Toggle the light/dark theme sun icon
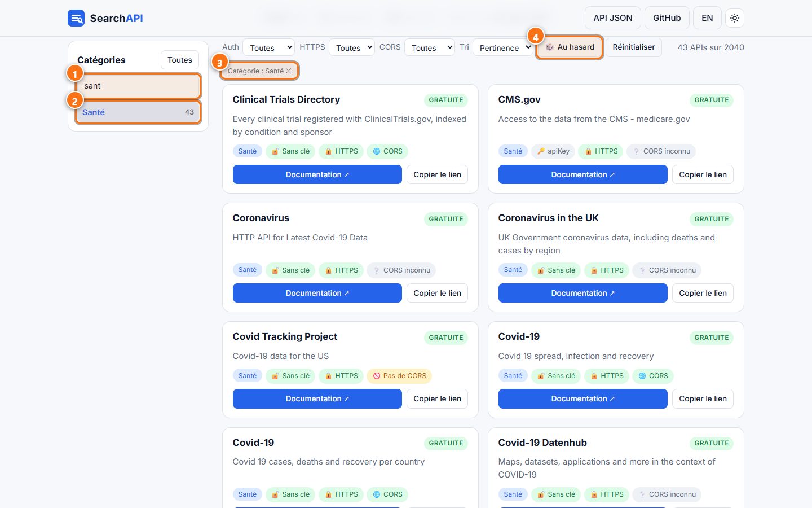This screenshot has height=508, width=812. (735, 18)
